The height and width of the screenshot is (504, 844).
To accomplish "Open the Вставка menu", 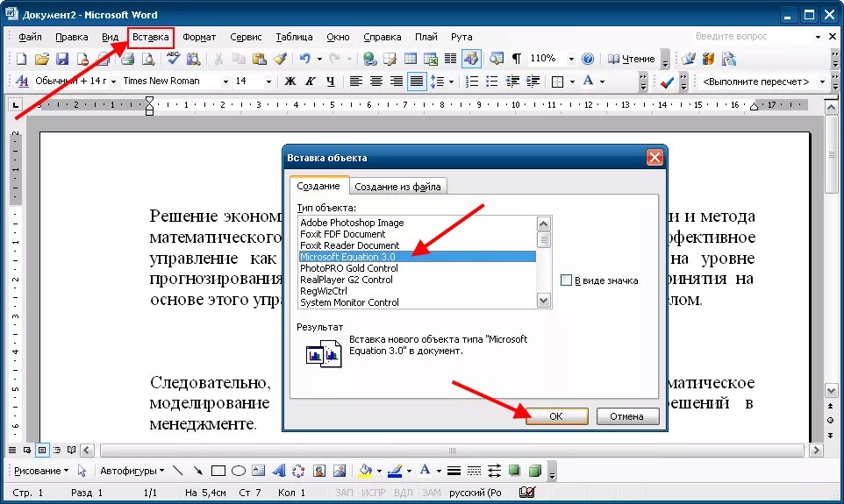I will tap(151, 37).
